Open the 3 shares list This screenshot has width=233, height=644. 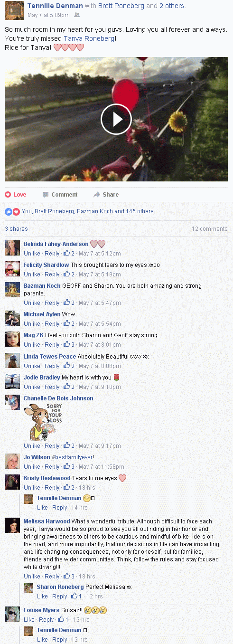(16, 229)
